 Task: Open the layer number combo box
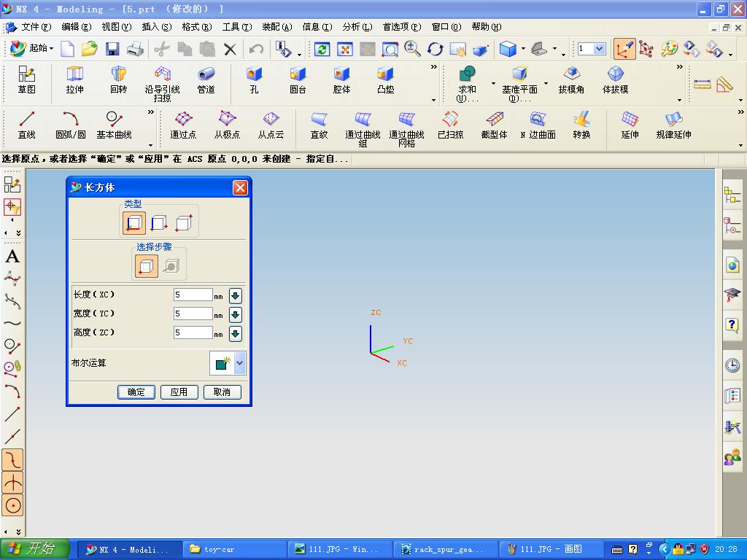tap(592, 49)
